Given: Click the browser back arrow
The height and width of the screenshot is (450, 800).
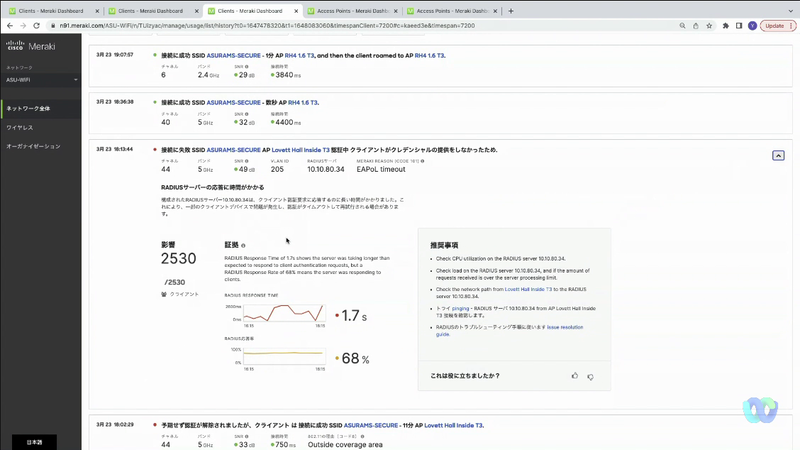Looking at the screenshot, I should coord(10,26).
